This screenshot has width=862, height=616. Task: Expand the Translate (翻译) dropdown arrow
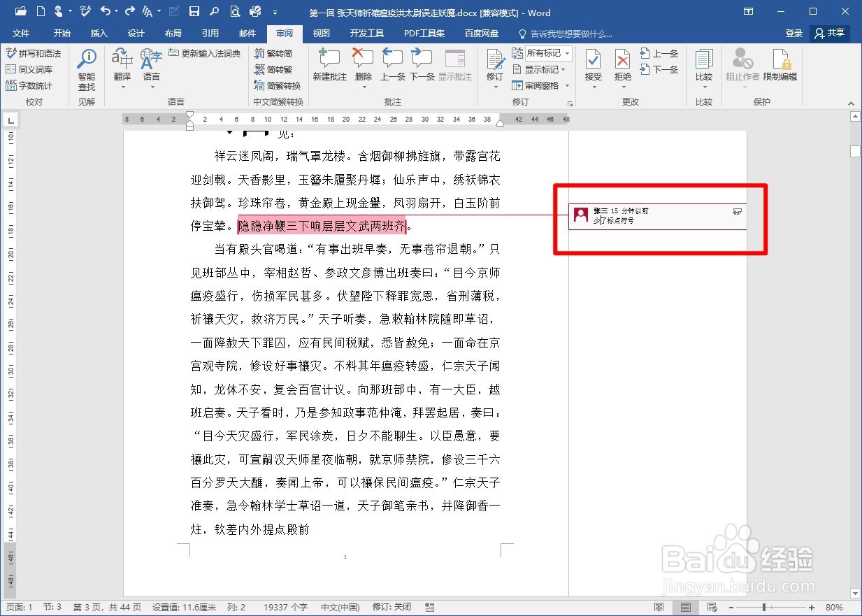(122, 87)
